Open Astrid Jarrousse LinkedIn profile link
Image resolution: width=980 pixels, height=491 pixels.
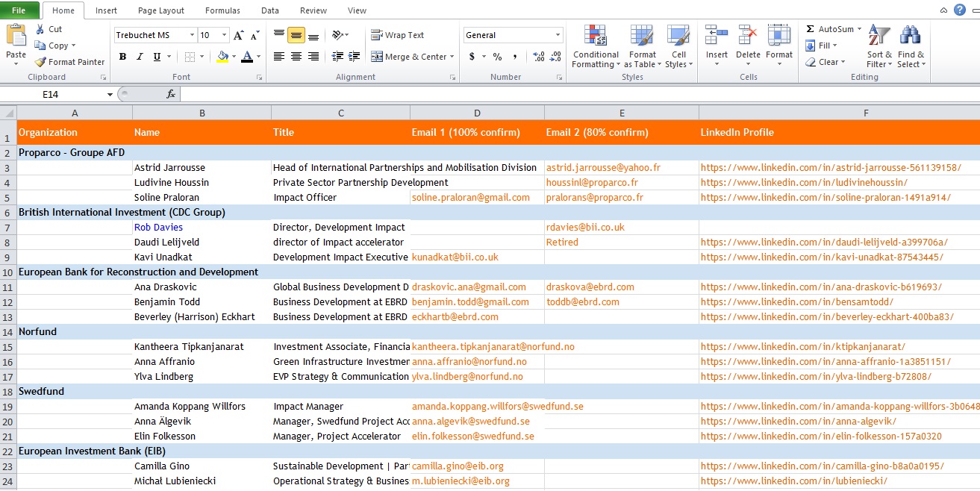[831, 168]
